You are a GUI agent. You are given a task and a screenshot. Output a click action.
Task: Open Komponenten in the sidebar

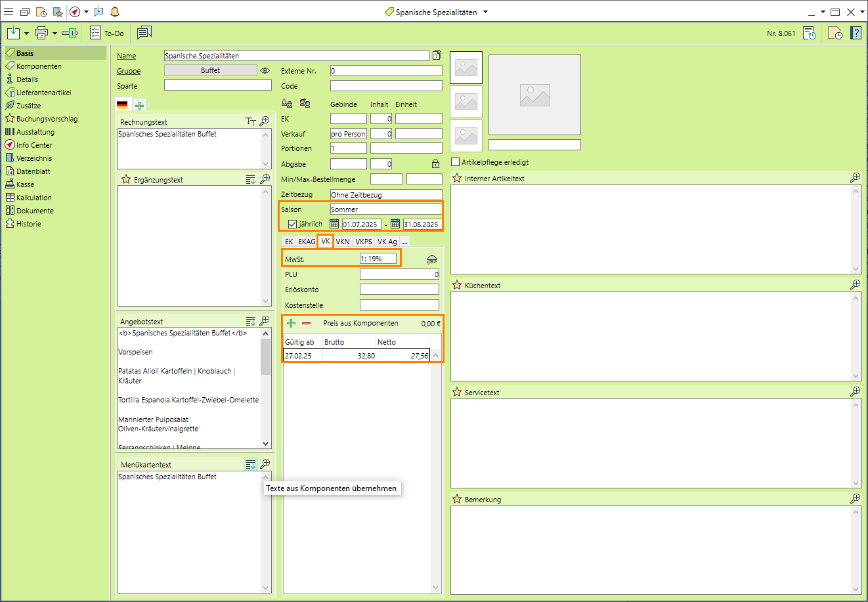[x=39, y=66]
